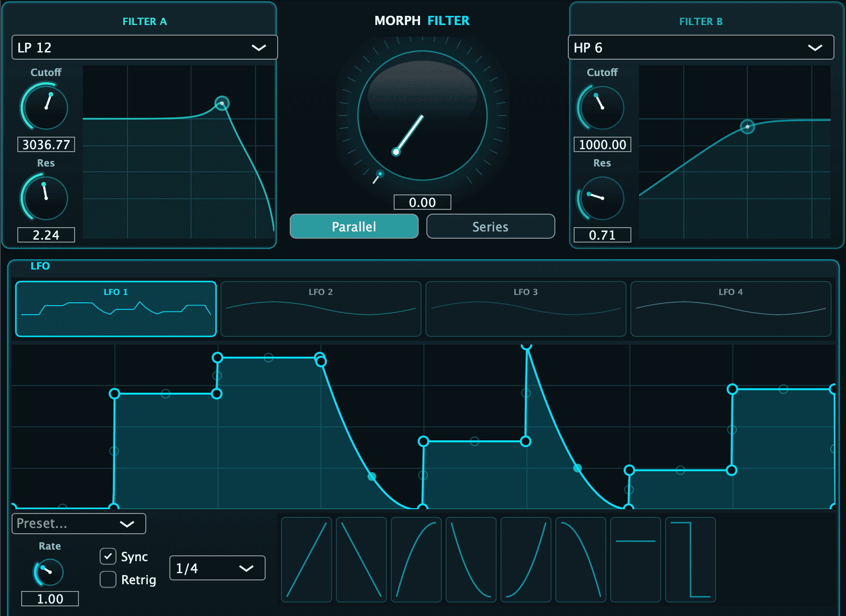Select the flat line LFO shape
Image resolution: width=846 pixels, height=616 pixels.
tap(636, 560)
